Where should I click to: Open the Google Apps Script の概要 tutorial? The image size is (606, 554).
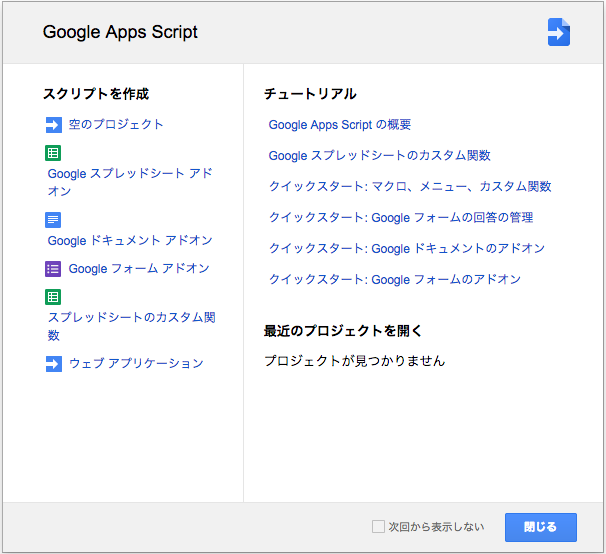(340, 125)
